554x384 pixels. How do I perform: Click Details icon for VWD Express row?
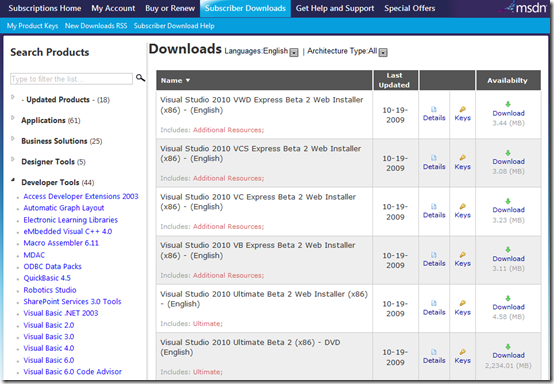pyautogui.click(x=434, y=109)
